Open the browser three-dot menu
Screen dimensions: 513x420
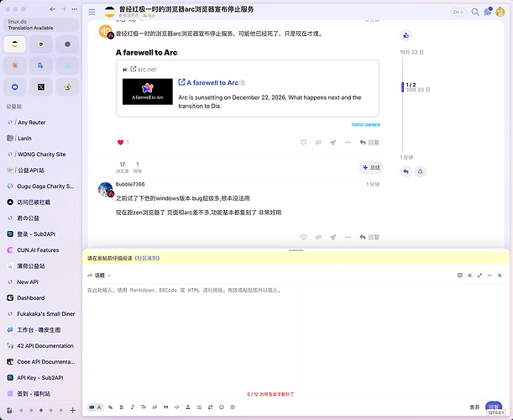[x=75, y=9]
